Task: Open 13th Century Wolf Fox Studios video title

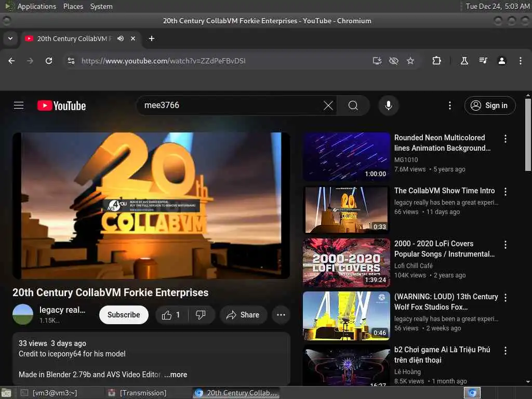Action: 446,302
